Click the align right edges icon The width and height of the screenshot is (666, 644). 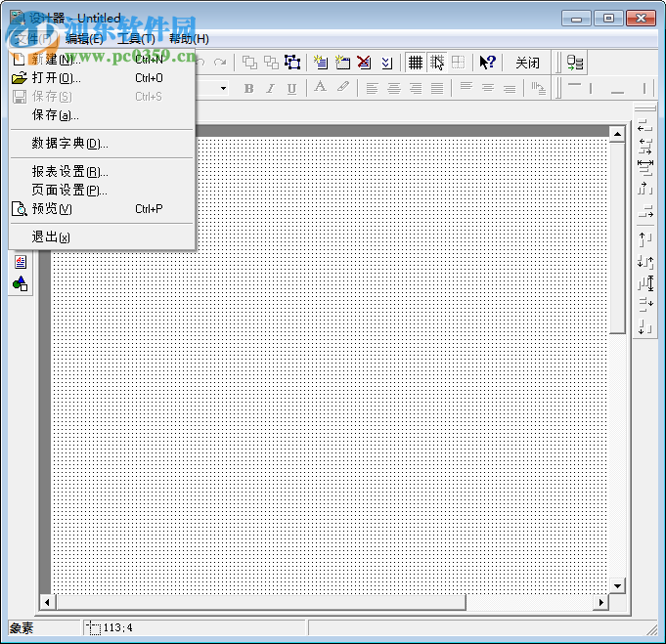click(x=645, y=211)
